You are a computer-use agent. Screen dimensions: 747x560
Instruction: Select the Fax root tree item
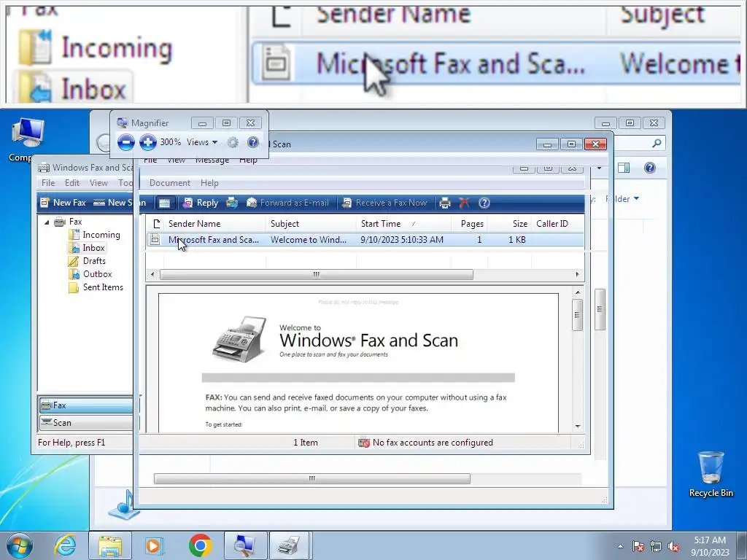(75, 222)
